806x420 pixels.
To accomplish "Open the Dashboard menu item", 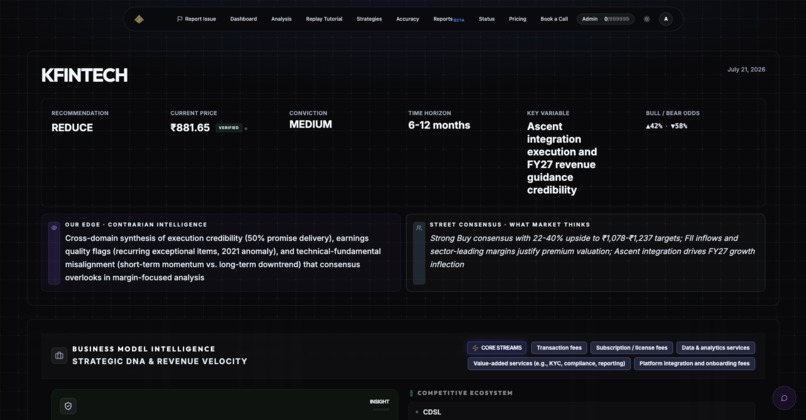I will pyautogui.click(x=244, y=19).
